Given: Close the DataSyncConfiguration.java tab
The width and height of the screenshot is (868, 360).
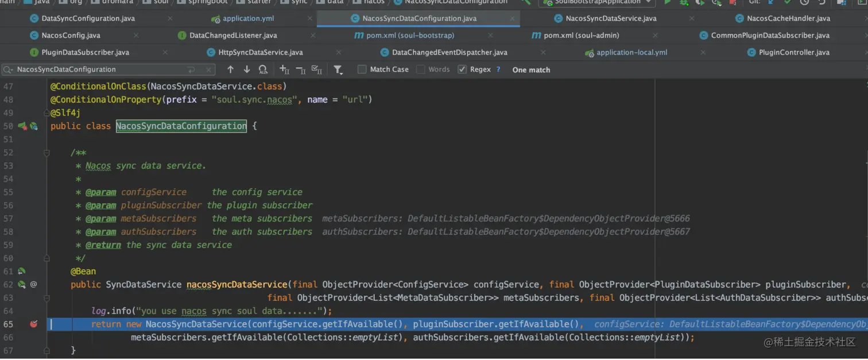Looking at the screenshot, I should 169,18.
